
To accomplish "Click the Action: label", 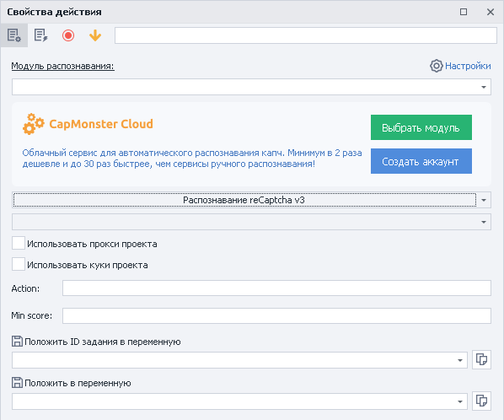I will [x=25, y=288].
